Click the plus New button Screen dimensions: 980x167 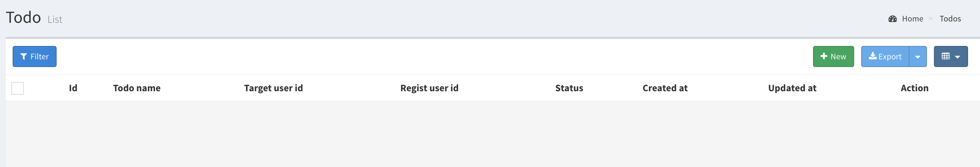click(x=833, y=56)
